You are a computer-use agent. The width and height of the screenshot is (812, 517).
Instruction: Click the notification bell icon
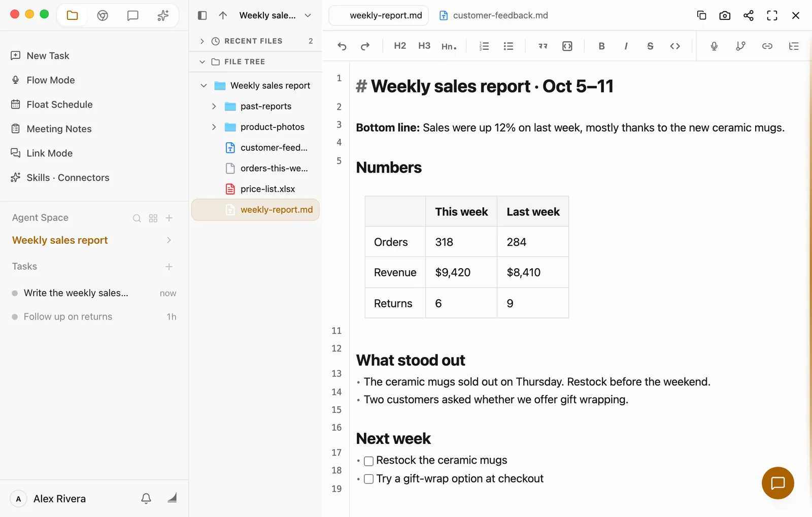click(x=146, y=498)
